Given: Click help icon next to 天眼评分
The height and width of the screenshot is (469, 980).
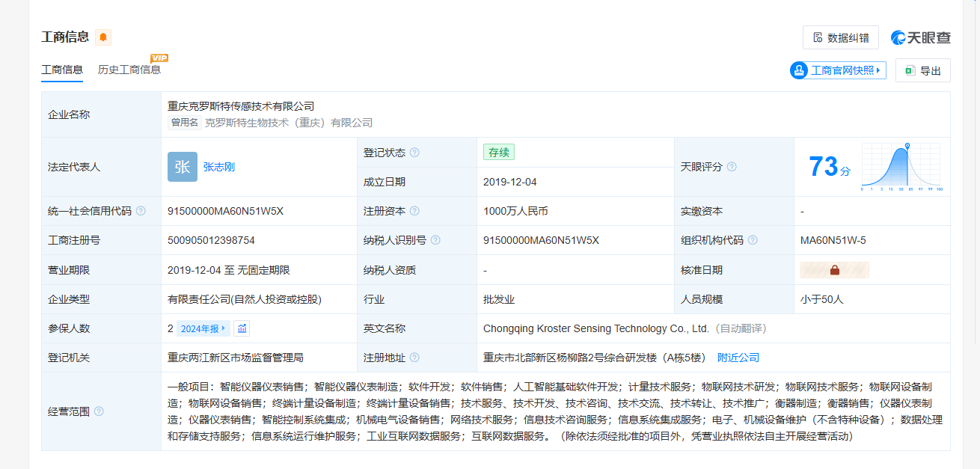Looking at the screenshot, I should click(x=732, y=167).
